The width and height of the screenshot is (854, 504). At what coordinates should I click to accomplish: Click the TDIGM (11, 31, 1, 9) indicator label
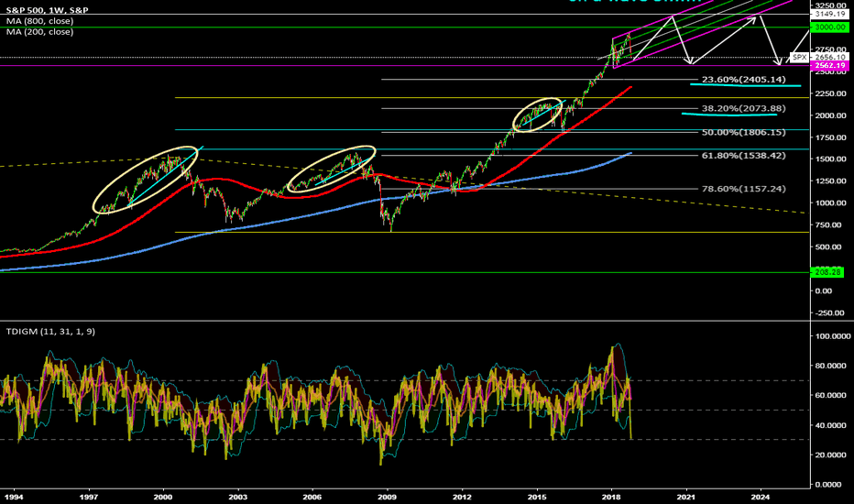50,332
